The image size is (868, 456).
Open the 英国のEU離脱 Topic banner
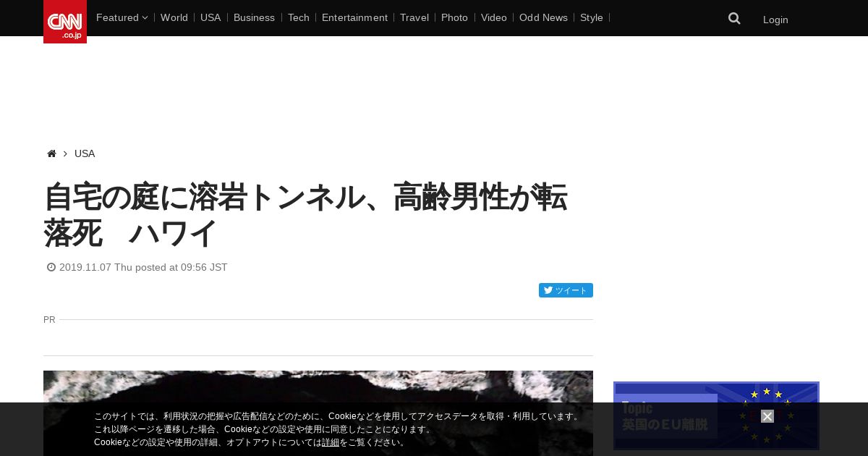pyautogui.click(x=716, y=415)
